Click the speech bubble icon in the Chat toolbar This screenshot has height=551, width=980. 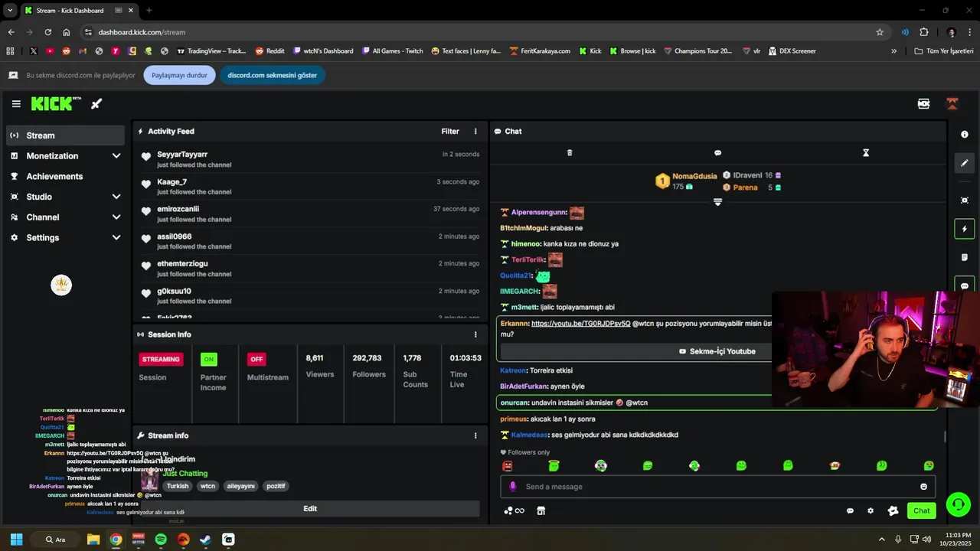717,153
